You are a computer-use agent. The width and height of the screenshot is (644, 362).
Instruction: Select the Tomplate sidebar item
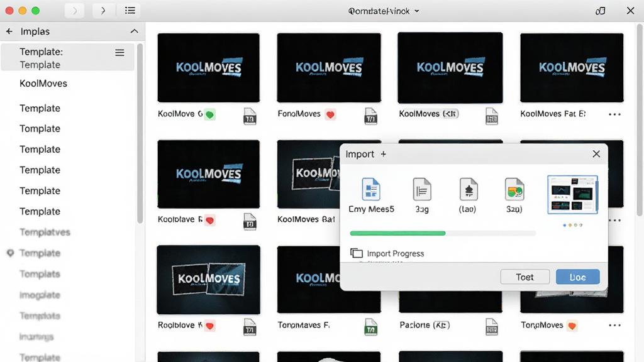(40, 128)
